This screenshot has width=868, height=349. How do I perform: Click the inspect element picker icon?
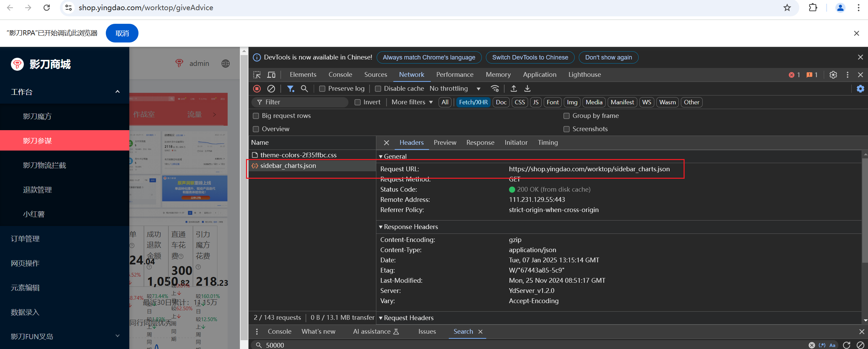(257, 75)
